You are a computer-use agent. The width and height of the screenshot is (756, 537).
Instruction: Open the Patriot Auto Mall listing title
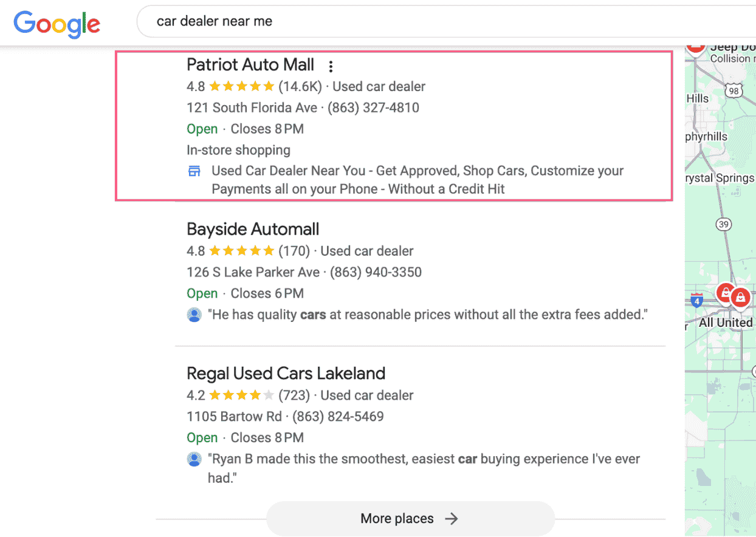coord(250,65)
